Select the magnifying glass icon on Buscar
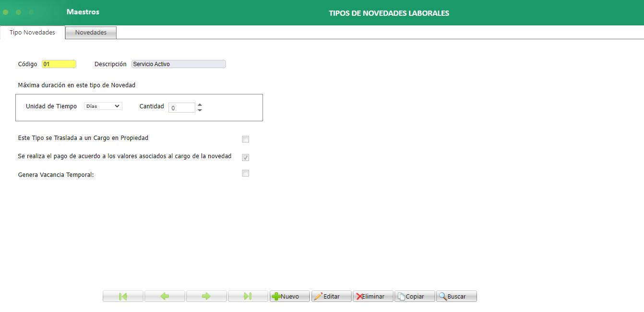644x312 pixels. pyautogui.click(x=444, y=296)
